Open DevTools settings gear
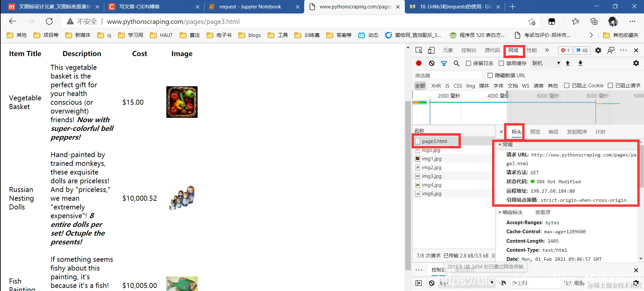The height and width of the screenshot is (291, 644). coord(598,50)
